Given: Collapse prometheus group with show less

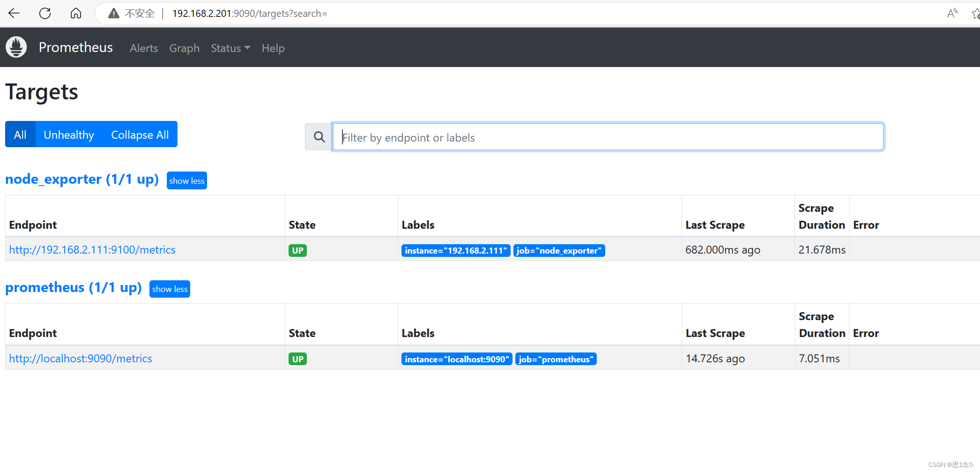Looking at the screenshot, I should (170, 289).
